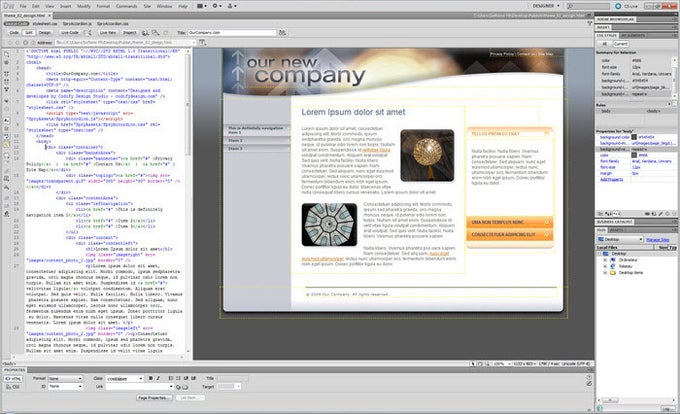Click the Filter related files funnel icon

tap(589, 23)
